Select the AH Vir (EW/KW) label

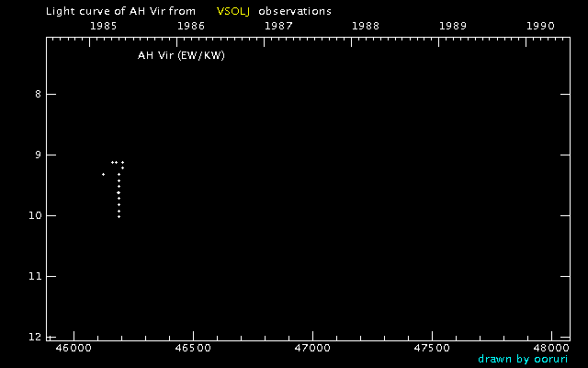point(181,55)
